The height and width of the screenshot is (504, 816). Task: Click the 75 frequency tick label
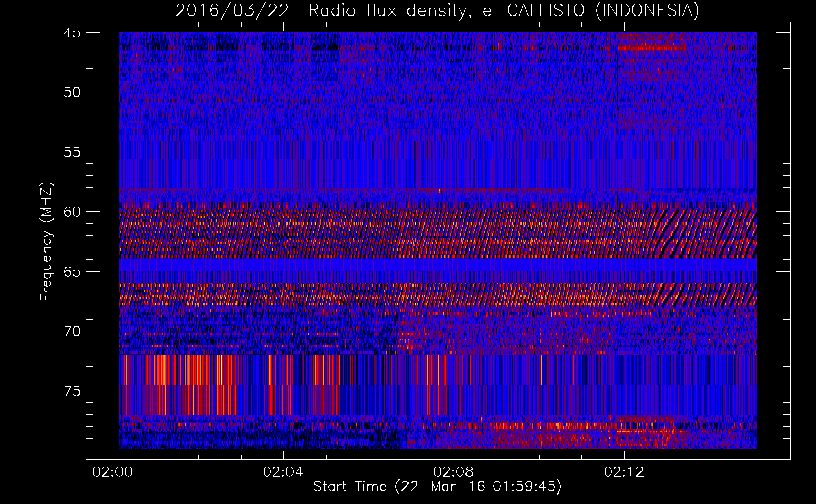click(x=72, y=391)
